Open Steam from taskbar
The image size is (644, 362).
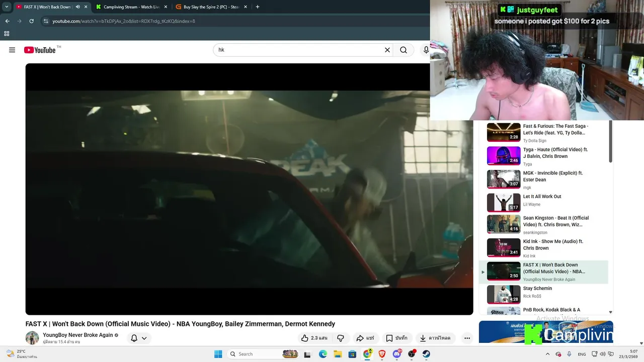(426, 354)
